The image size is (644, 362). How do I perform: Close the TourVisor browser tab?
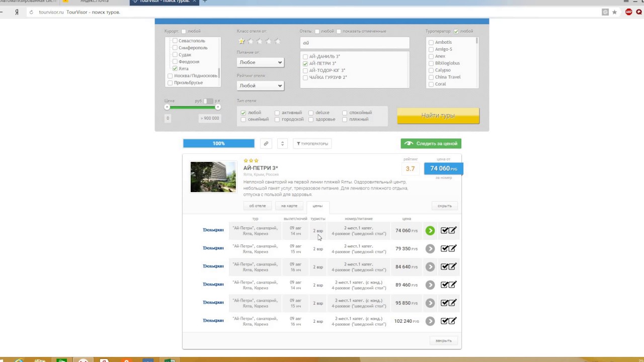point(195,2)
